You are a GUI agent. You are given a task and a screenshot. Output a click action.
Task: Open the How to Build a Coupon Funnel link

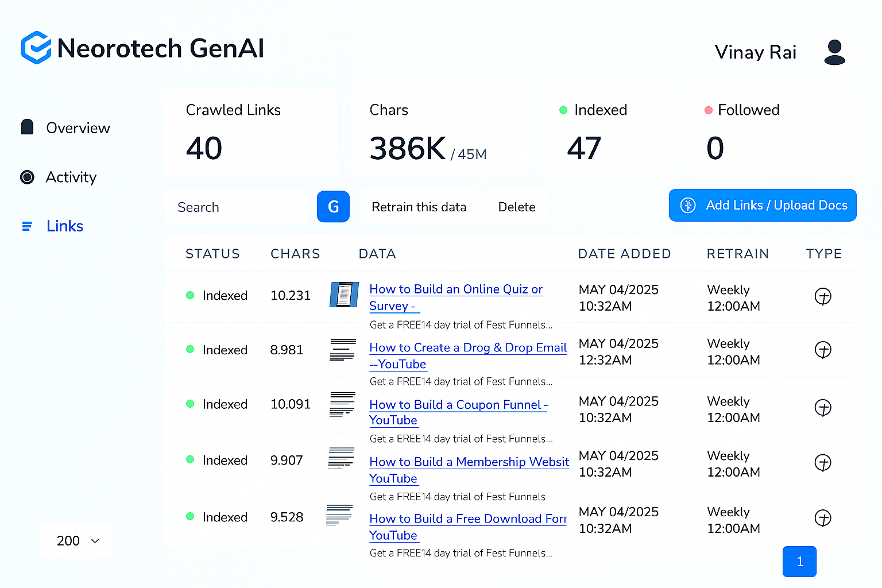(x=458, y=405)
